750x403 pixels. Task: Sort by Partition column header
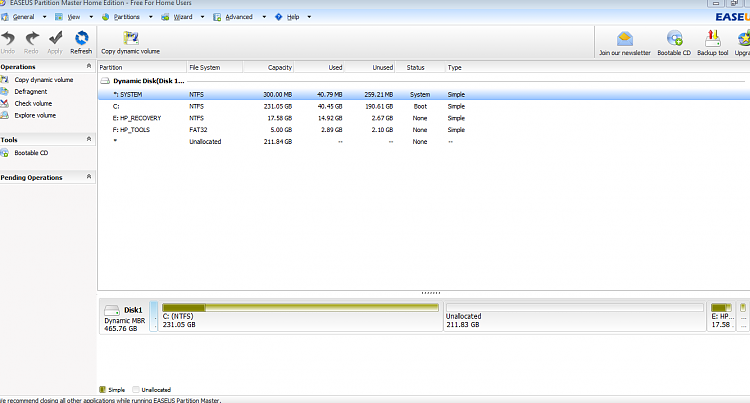pos(142,67)
